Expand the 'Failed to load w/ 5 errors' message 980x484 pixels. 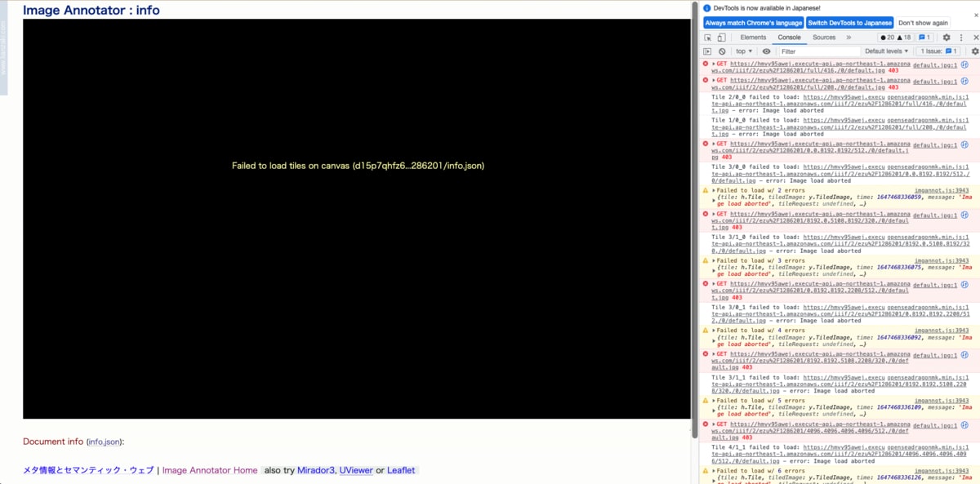(715, 401)
